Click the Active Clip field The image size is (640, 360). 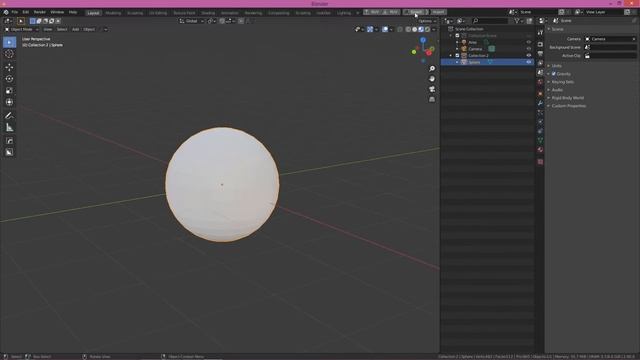coord(611,56)
